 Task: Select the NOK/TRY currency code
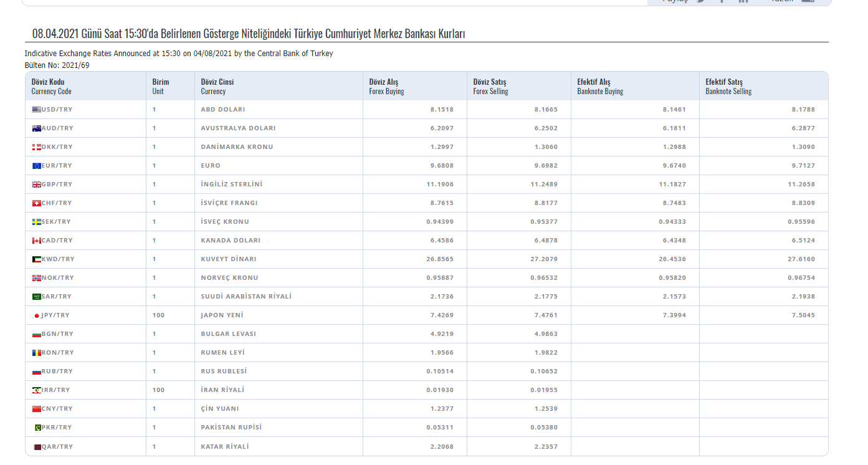57,278
